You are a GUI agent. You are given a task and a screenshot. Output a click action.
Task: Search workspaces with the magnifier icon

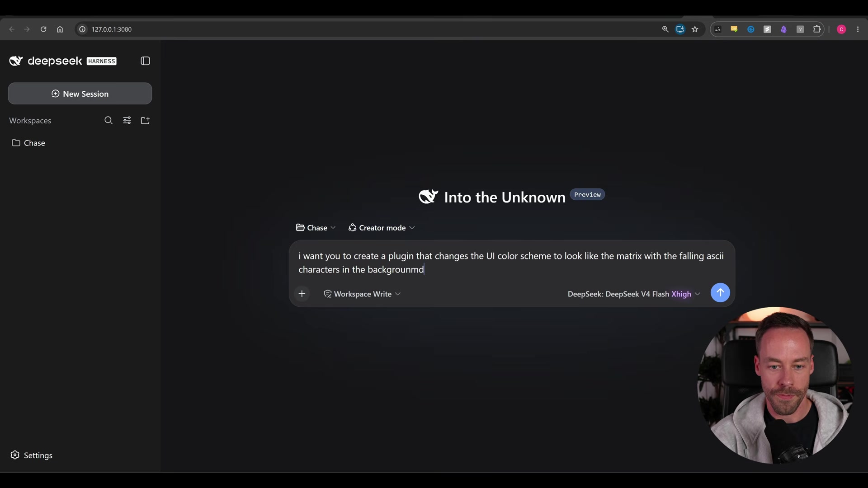[x=108, y=120]
